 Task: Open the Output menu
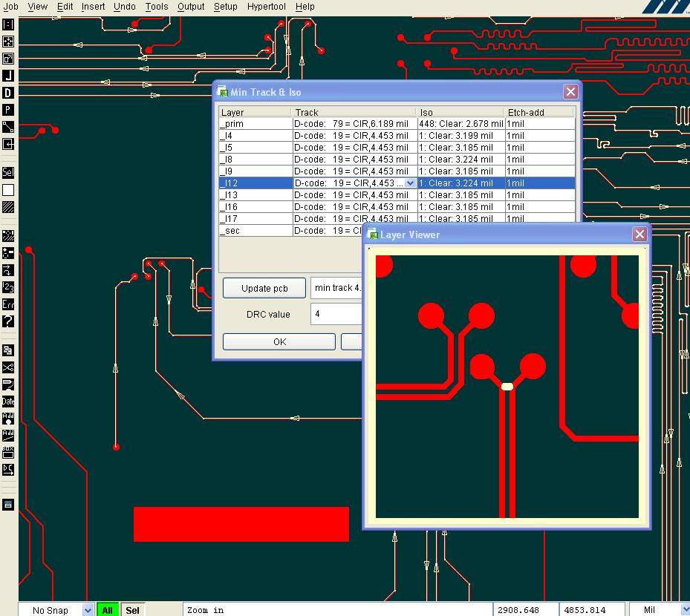pos(191,7)
